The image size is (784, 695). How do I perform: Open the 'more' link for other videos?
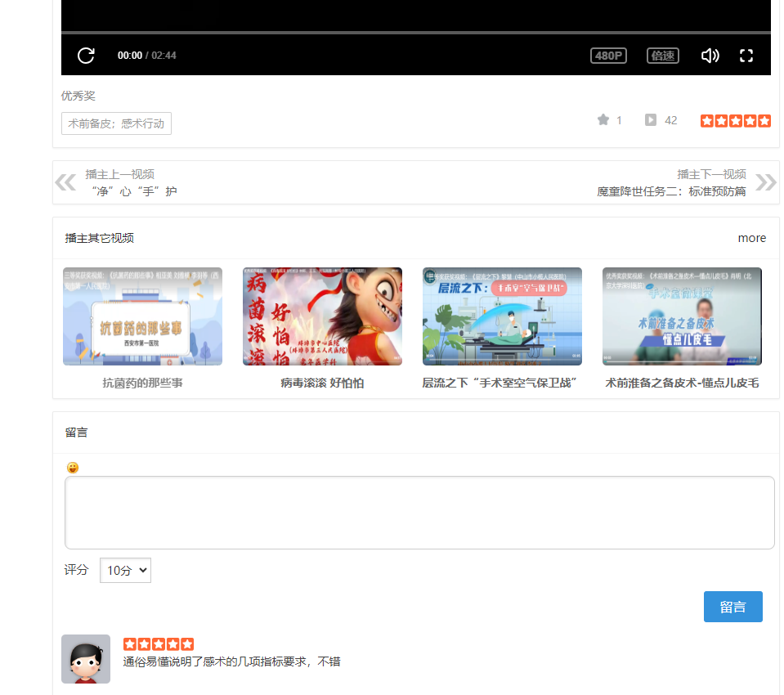point(751,238)
